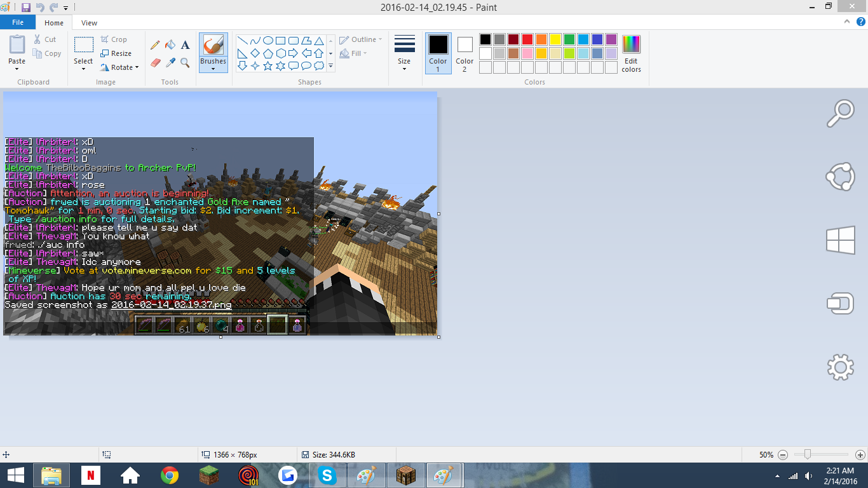Click the Cut button
868x488 pixels.
[x=45, y=39]
